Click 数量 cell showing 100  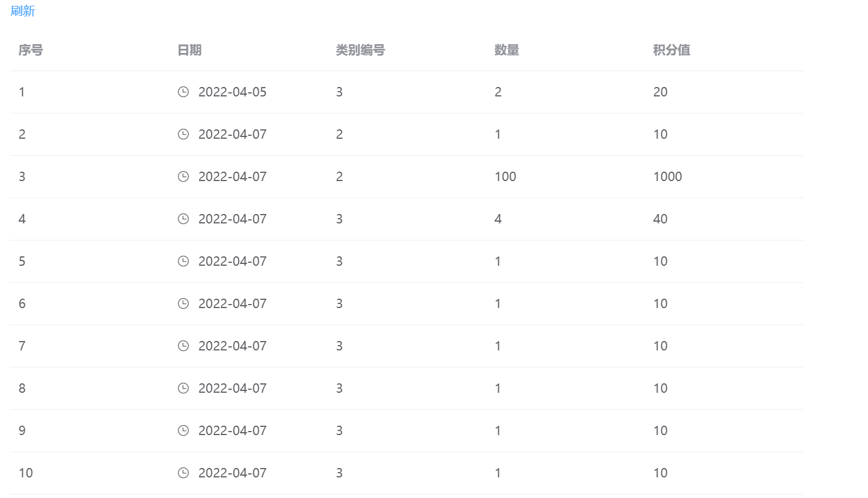[x=505, y=176]
